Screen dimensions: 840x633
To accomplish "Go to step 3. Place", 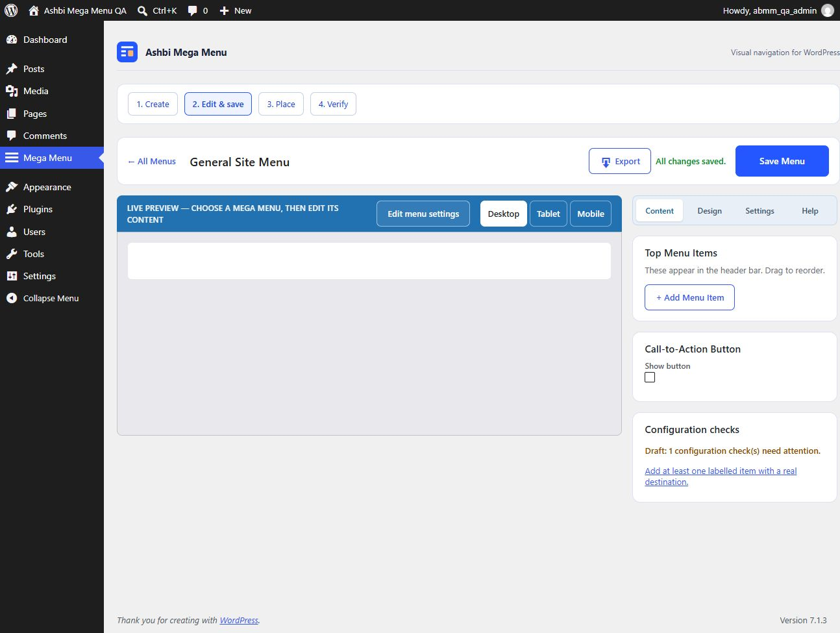I will pyautogui.click(x=281, y=104).
